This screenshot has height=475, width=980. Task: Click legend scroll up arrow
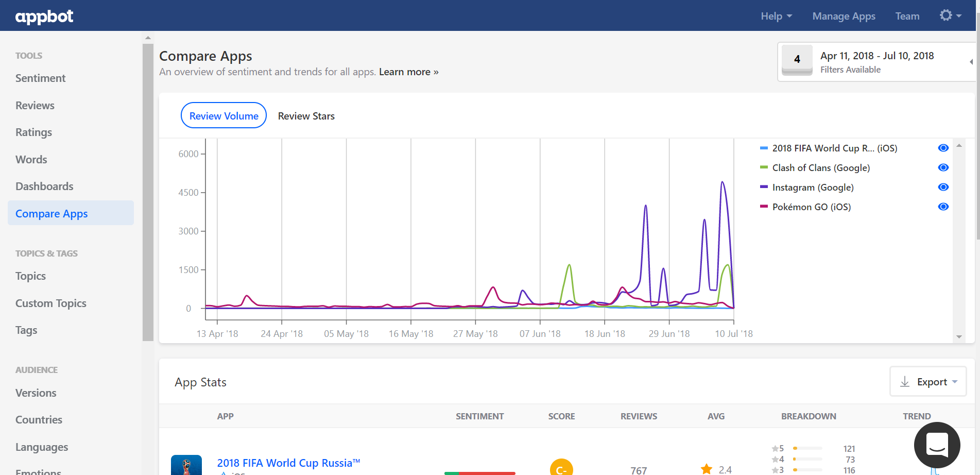pos(959,146)
